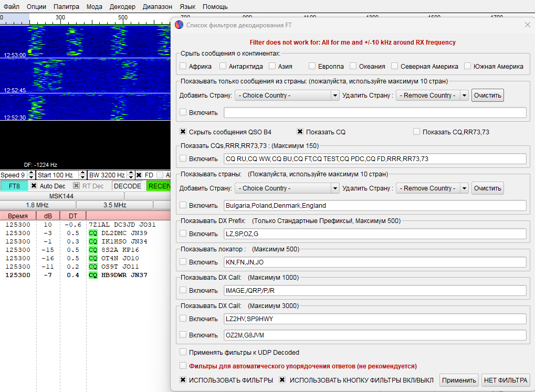Enable the Африка continent checkbox
The width and height of the screenshot is (535, 392).
pyautogui.click(x=183, y=67)
